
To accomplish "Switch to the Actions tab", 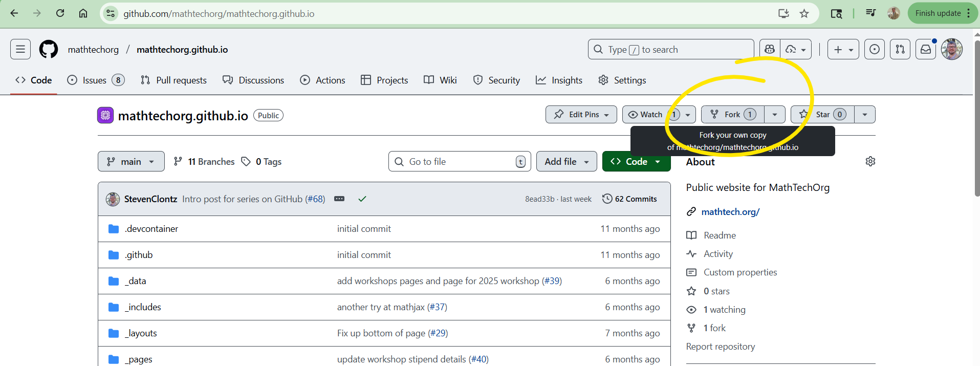I will [322, 80].
